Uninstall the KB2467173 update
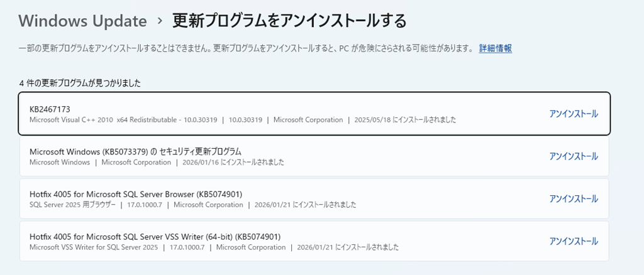This screenshot has width=644, height=275. [573, 114]
